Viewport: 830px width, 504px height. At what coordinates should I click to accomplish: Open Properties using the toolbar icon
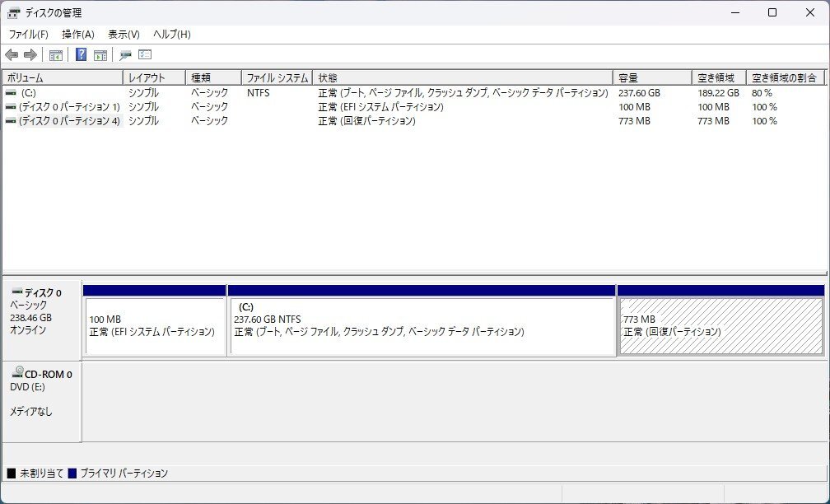125,54
